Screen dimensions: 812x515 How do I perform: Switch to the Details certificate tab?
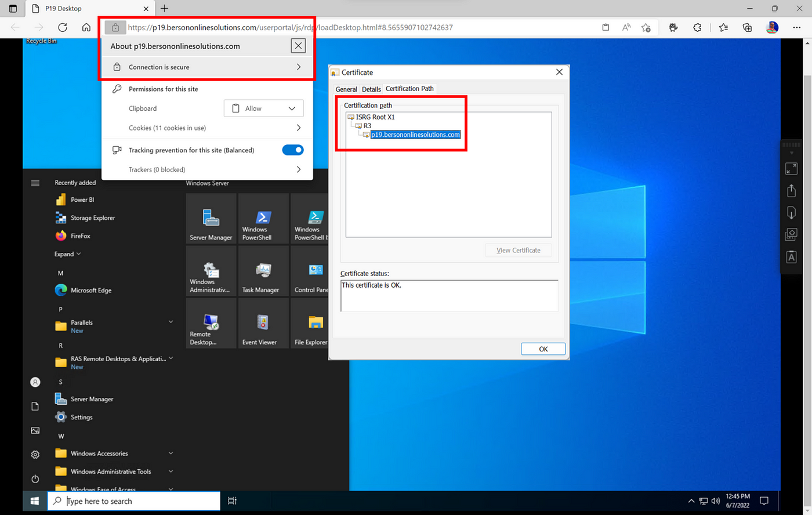tap(371, 89)
